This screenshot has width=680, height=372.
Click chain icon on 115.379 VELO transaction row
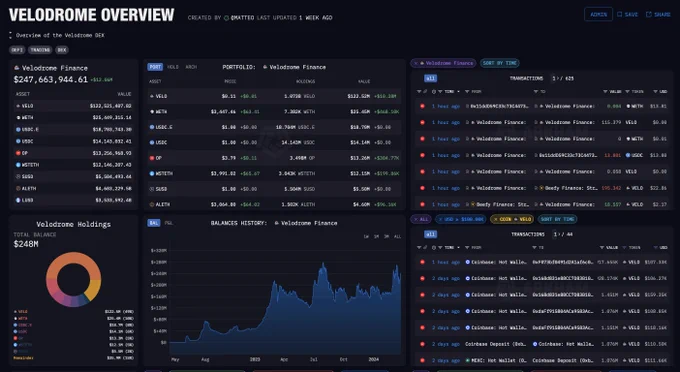click(x=422, y=123)
